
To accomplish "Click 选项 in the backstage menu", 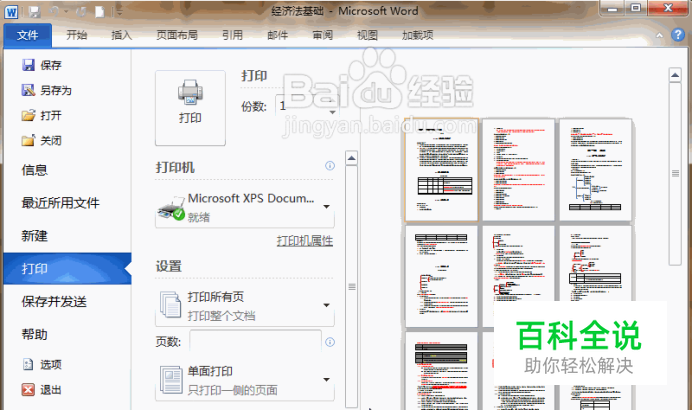I will click(x=42, y=365).
